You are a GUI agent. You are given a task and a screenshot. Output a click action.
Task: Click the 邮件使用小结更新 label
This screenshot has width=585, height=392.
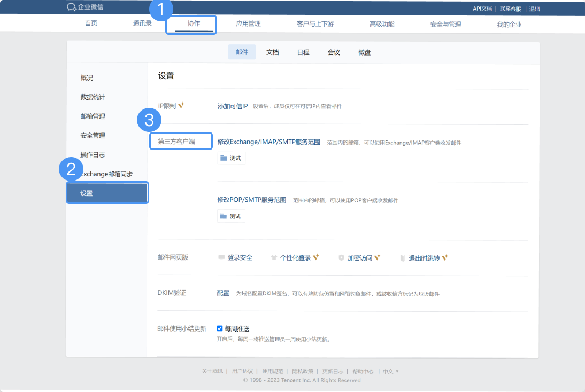182,328
